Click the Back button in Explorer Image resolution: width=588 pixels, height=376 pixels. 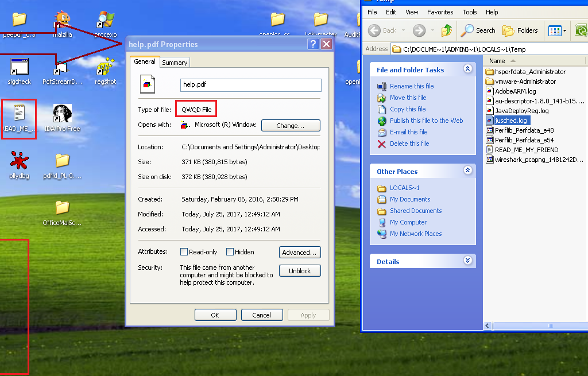[x=382, y=30]
